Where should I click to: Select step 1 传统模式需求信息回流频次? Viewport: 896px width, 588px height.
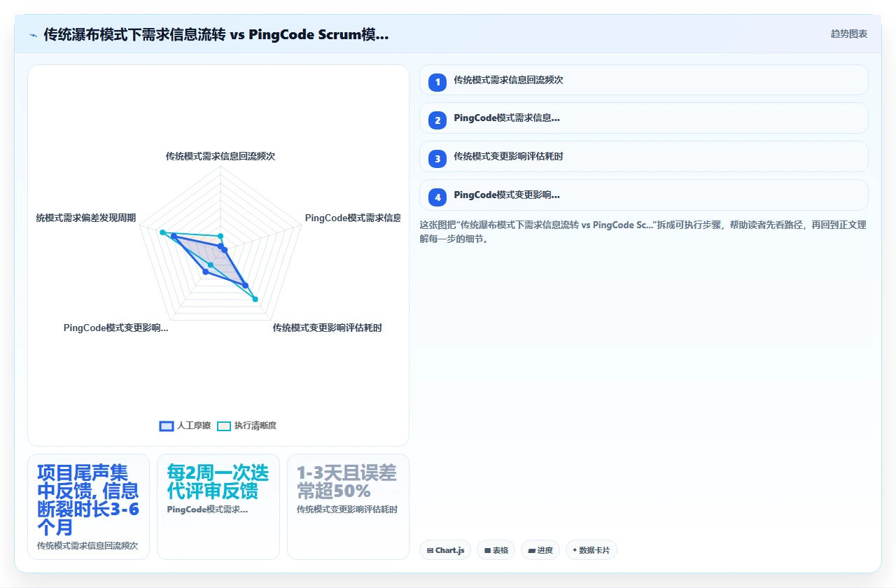[x=643, y=80]
